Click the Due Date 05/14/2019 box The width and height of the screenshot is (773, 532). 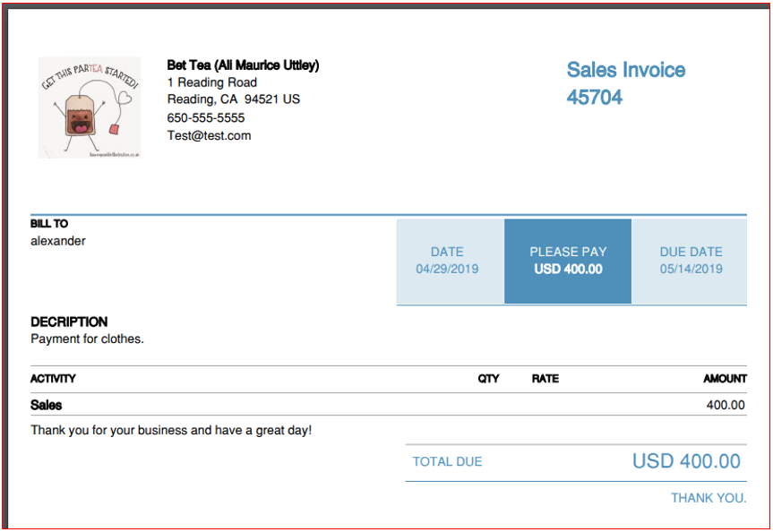coord(690,262)
